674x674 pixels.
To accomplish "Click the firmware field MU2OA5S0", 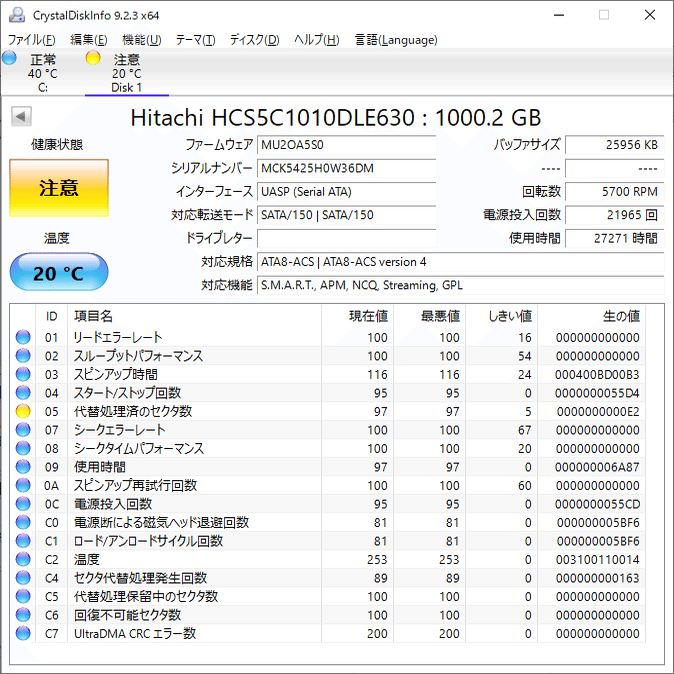I will point(346,145).
